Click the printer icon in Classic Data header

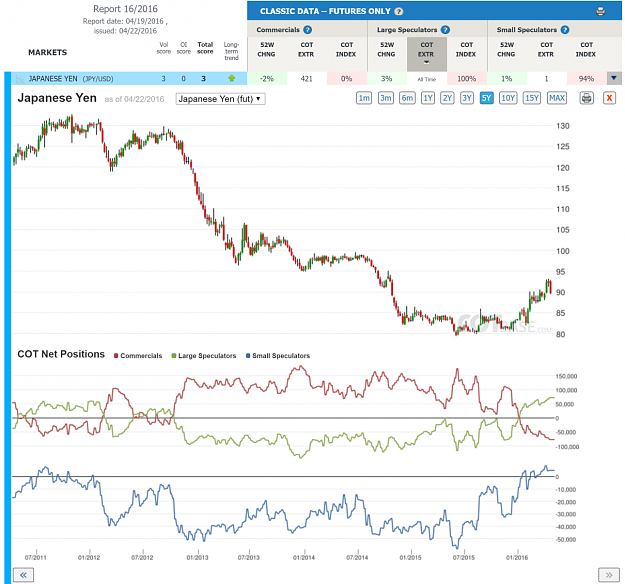pyautogui.click(x=600, y=11)
